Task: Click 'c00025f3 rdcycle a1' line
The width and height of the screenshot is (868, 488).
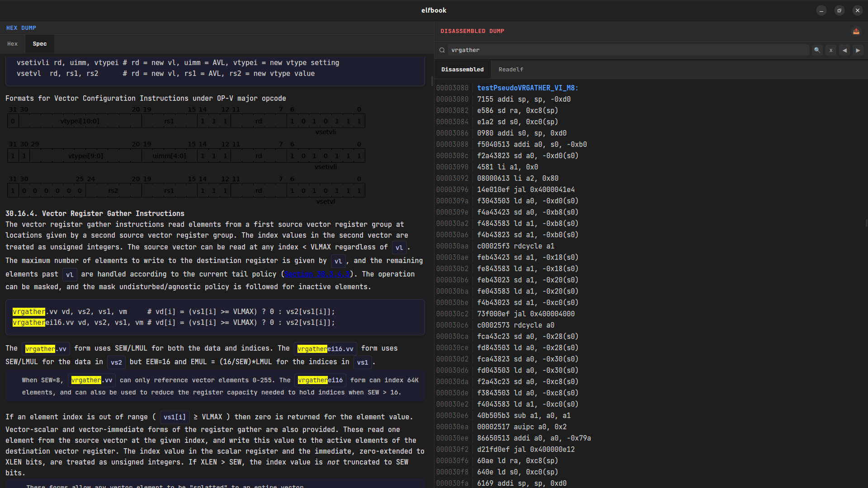Action: [x=516, y=246]
